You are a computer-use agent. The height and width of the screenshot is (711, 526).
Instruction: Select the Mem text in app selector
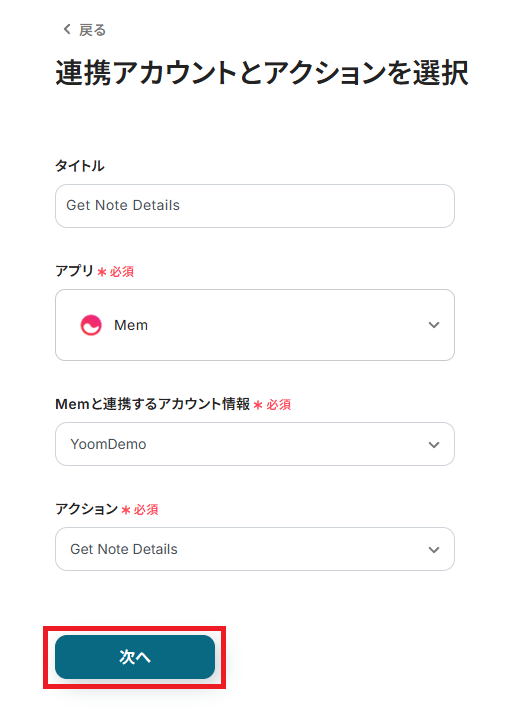coord(131,325)
